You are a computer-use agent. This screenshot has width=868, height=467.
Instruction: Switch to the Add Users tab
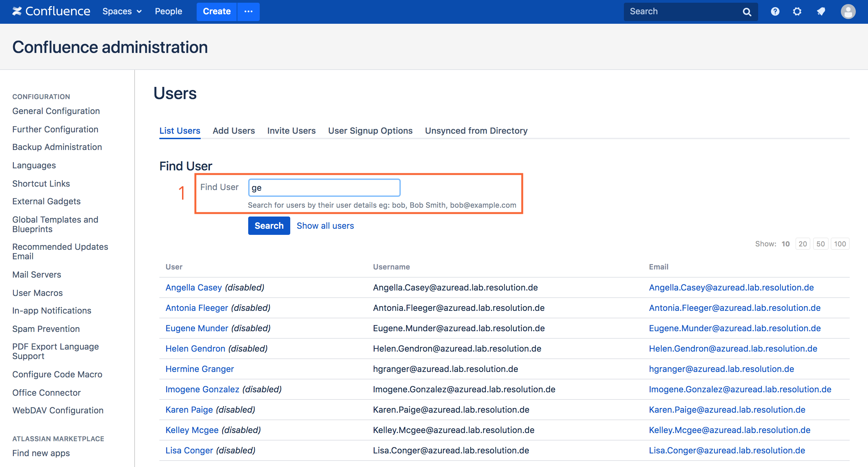click(x=234, y=131)
